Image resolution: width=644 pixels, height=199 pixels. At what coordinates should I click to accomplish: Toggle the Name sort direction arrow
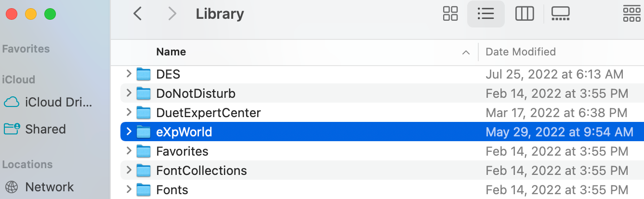pos(465,52)
